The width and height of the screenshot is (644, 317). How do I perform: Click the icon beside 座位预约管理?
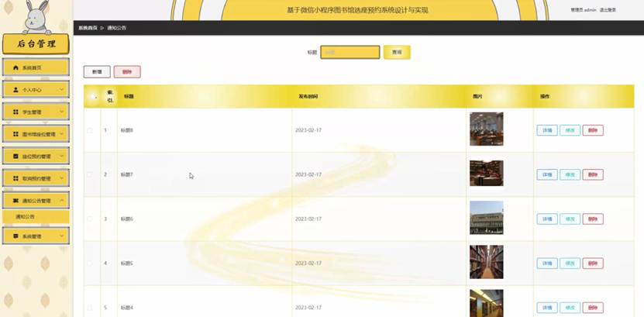16,156
